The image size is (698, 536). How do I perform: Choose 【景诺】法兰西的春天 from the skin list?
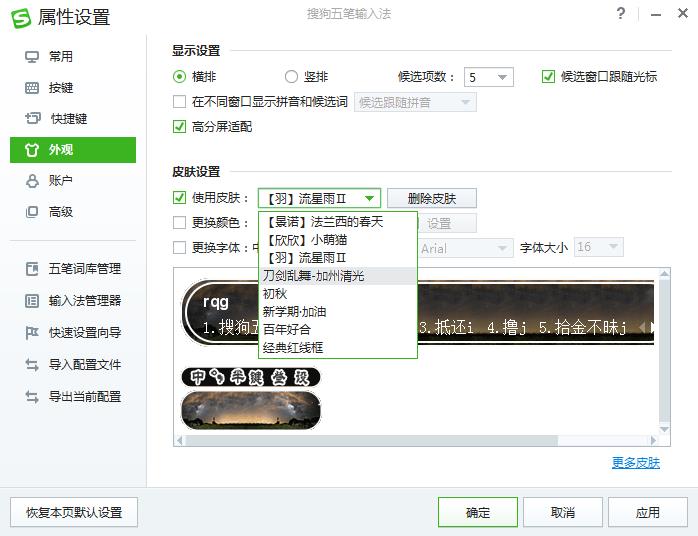[x=338, y=222]
